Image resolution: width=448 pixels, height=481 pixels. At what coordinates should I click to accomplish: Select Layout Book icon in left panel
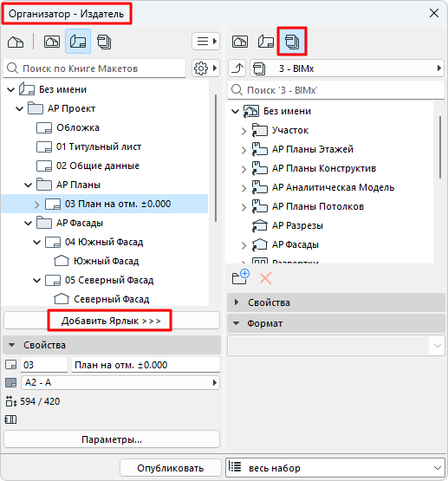(78, 42)
